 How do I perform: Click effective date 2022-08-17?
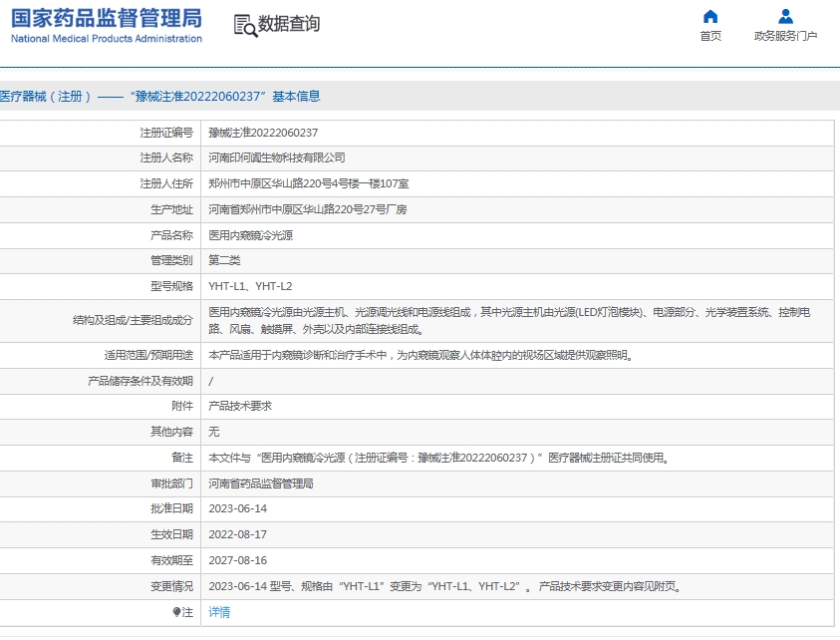coord(238,534)
